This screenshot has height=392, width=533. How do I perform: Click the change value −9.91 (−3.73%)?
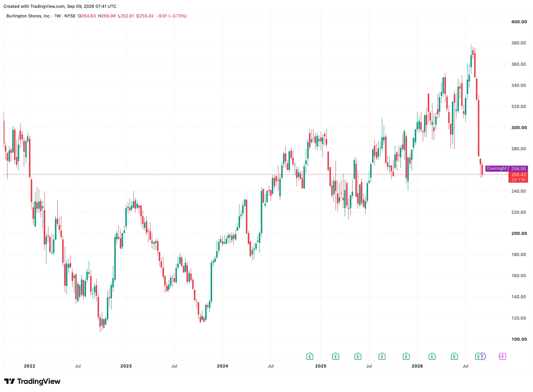(171, 16)
